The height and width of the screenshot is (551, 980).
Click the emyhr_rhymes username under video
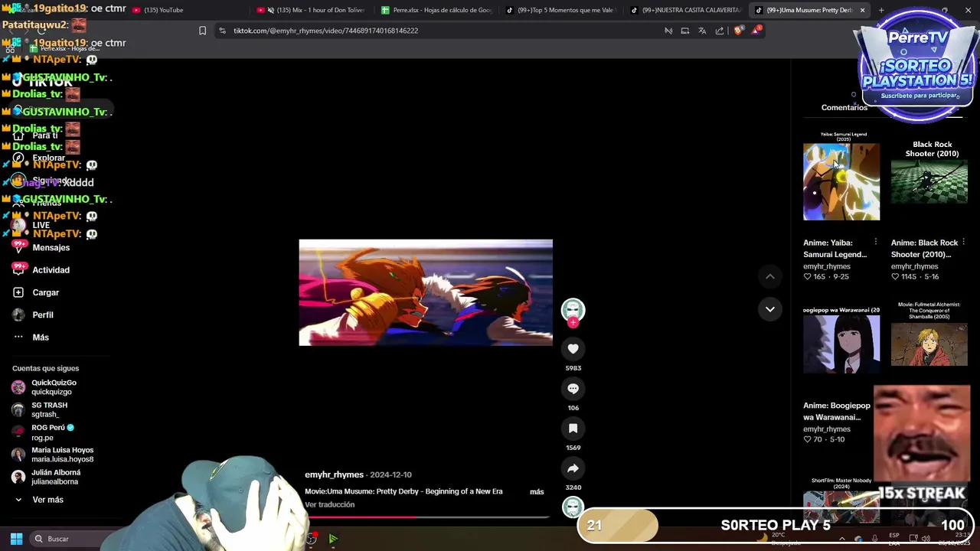(334, 474)
